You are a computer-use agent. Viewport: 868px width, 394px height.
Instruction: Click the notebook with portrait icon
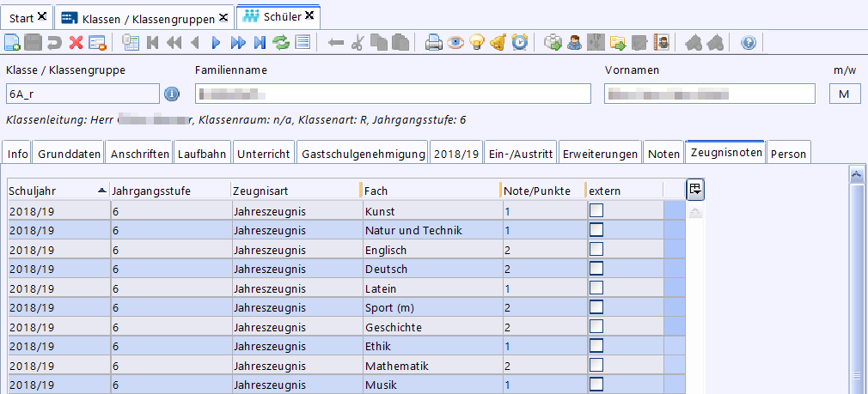click(x=661, y=43)
